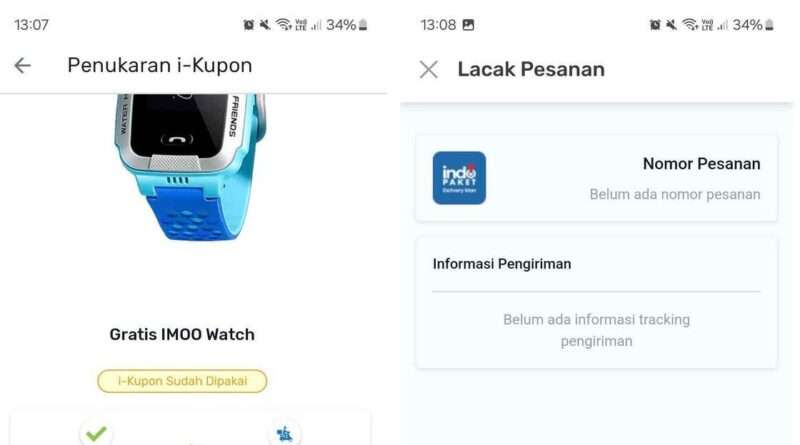Tap the green checkmark step icon
Image resolution: width=800 pixels, height=445 pixels.
(x=96, y=433)
